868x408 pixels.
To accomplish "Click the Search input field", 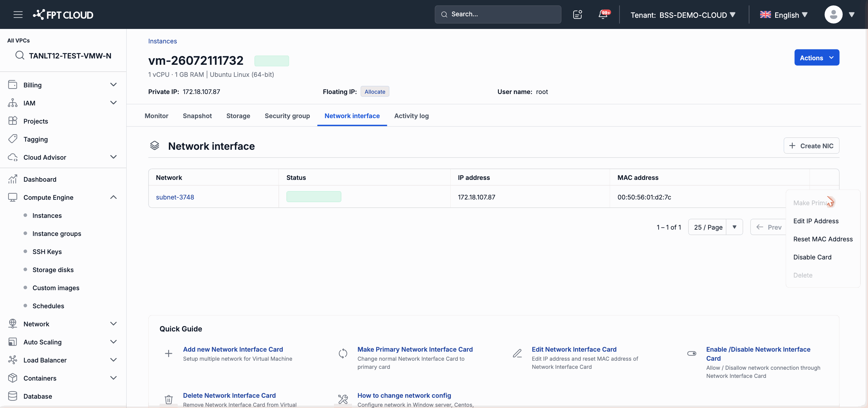I will (498, 14).
